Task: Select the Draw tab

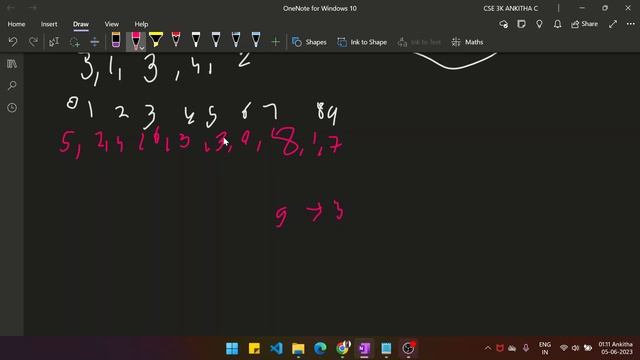Action: coord(81,24)
